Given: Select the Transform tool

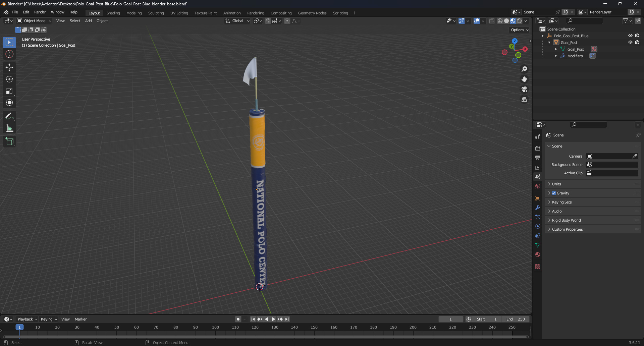Looking at the screenshot, I should click(x=9, y=103).
